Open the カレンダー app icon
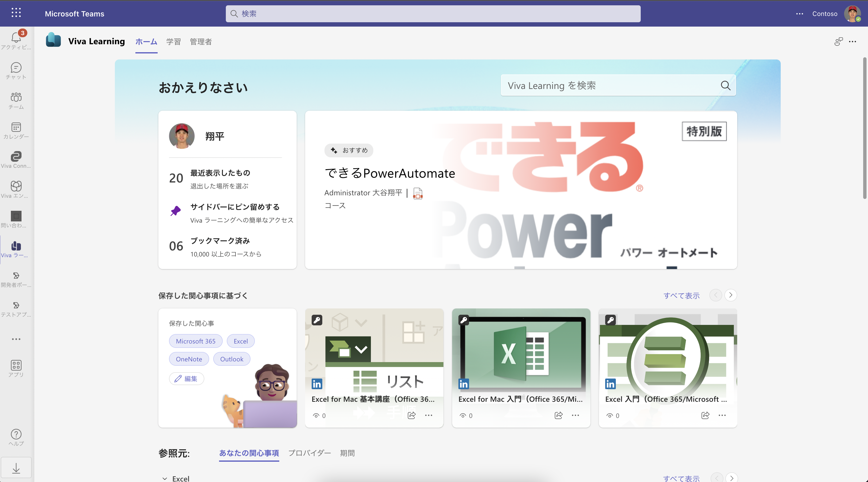The image size is (868, 482). (x=16, y=130)
